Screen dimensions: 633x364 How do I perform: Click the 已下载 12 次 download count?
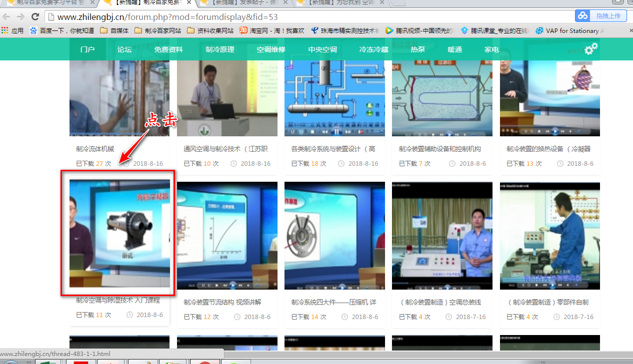tap(201, 317)
